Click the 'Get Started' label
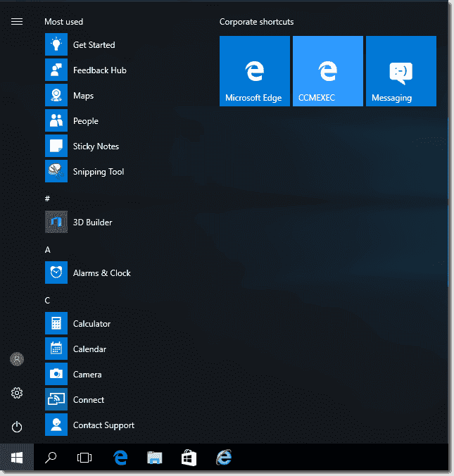 [94, 45]
